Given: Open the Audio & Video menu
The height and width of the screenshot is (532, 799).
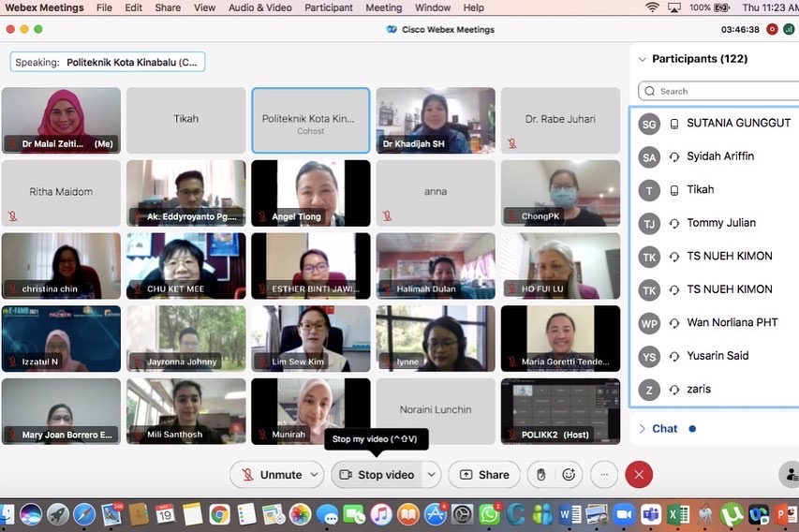Looking at the screenshot, I should coord(259,7).
